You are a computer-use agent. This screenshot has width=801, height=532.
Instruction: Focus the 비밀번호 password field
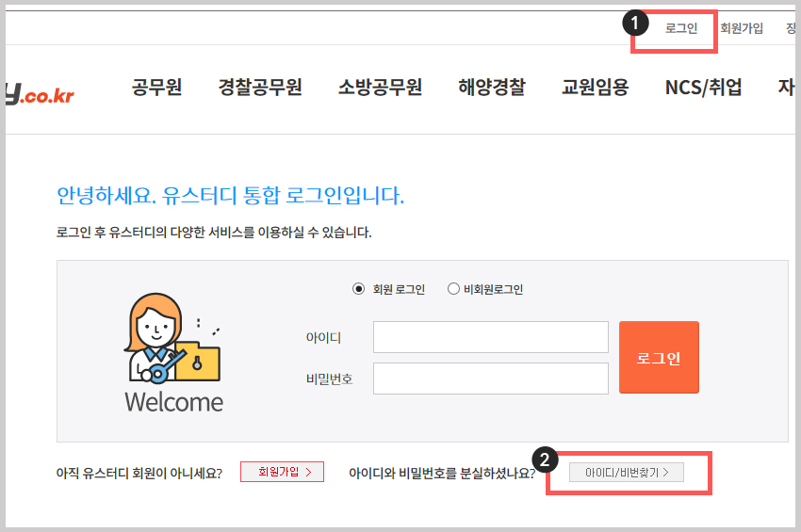point(490,379)
